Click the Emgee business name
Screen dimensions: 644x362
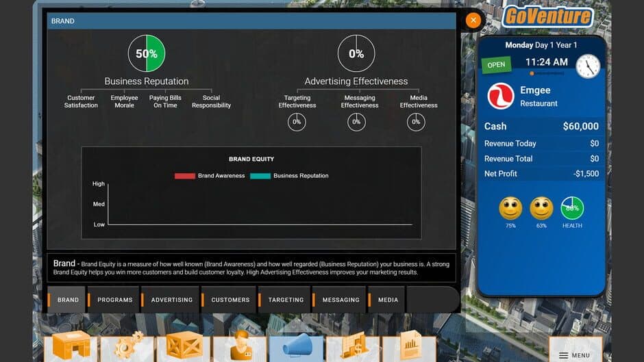(535, 90)
